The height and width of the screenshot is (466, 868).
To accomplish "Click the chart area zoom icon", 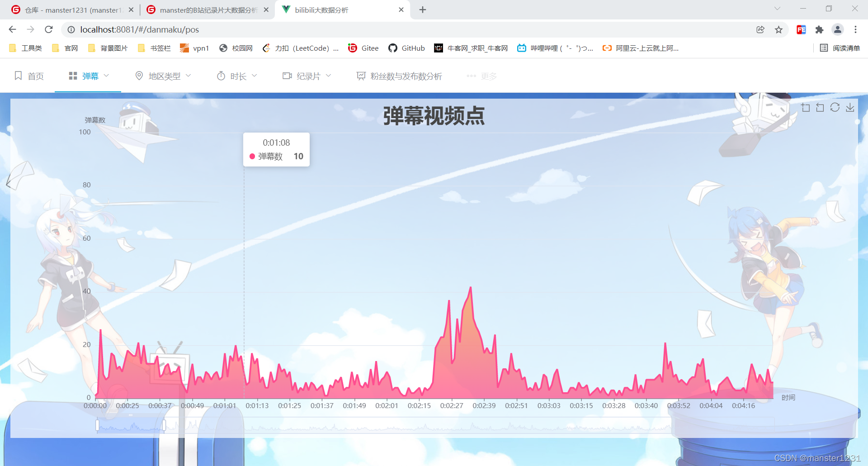I will click(x=806, y=108).
